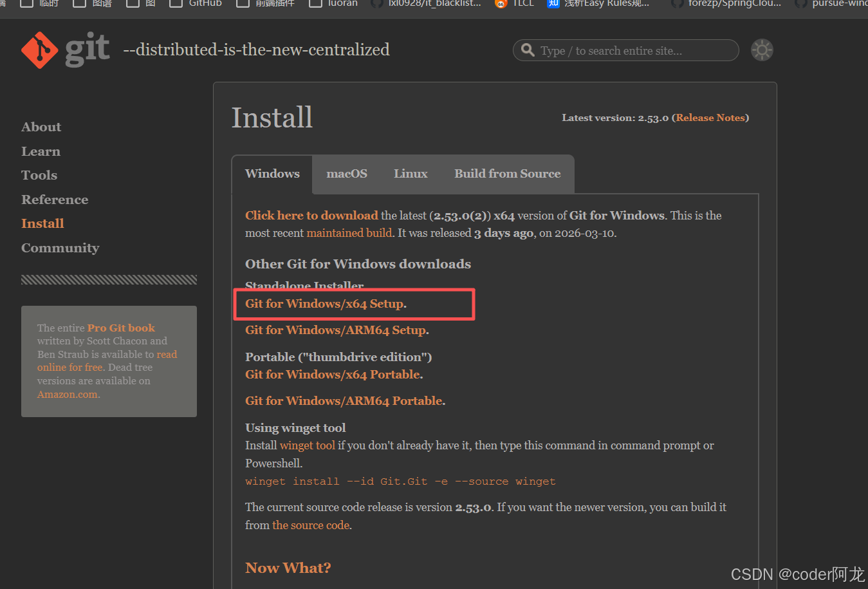
Task: Click the "--distributed-is-the-new-centralized" tagline
Action: pos(256,50)
